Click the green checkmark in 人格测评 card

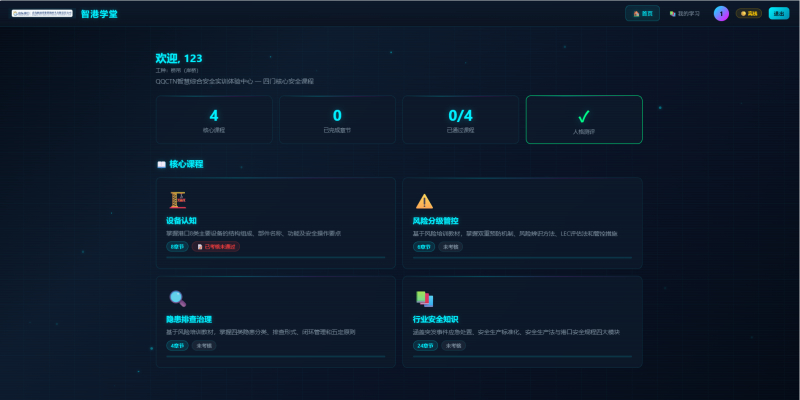click(x=584, y=117)
